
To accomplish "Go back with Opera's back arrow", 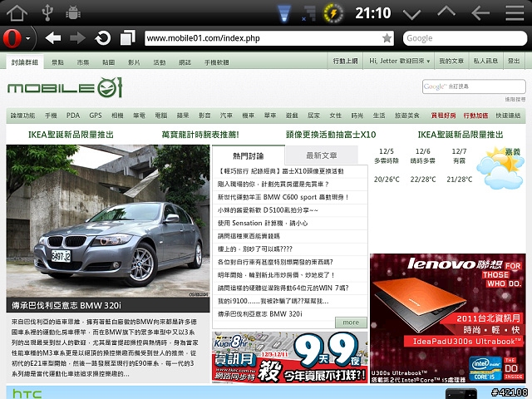I will tap(53, 38).
